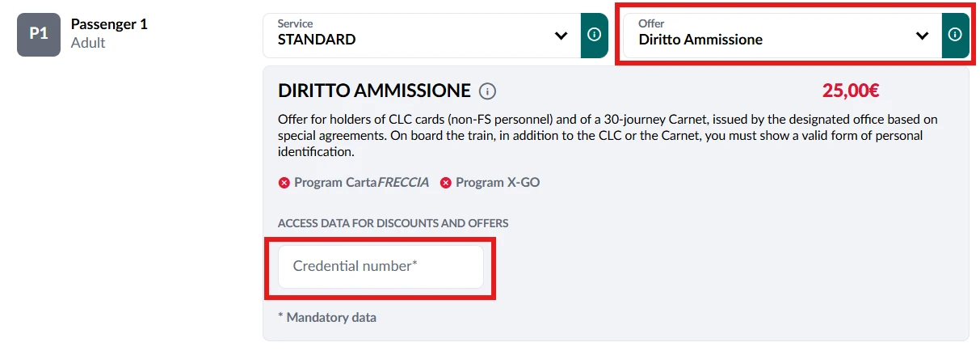Expand the Service dropdown chevron arrow
Viewport: 980px width, 355px height.
(x=562, y=36)
